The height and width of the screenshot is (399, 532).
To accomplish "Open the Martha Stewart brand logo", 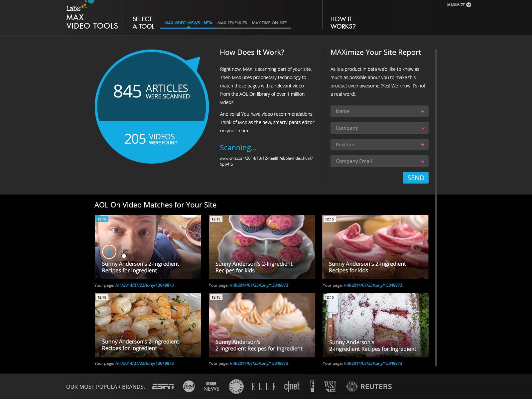I will coord(236,386).
